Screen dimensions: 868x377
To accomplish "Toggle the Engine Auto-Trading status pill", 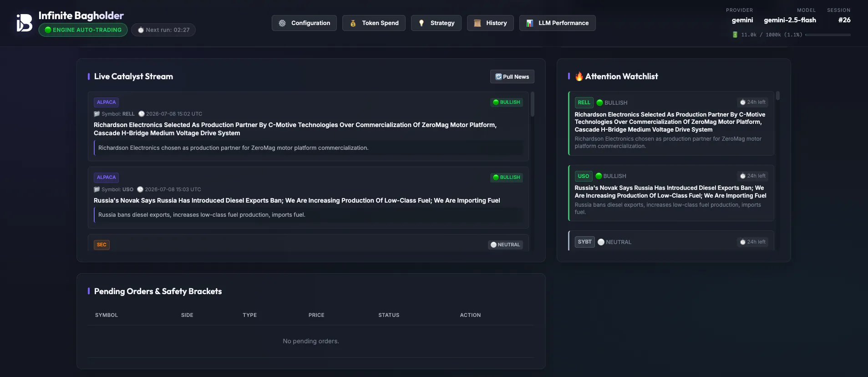I will tap(83, 30).
